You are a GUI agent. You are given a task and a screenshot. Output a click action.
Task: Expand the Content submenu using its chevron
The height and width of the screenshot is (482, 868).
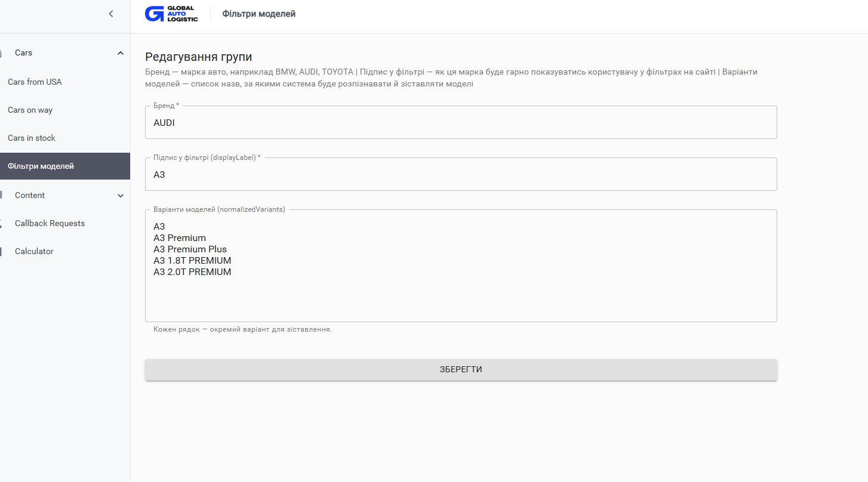click(x=121, y=196)
